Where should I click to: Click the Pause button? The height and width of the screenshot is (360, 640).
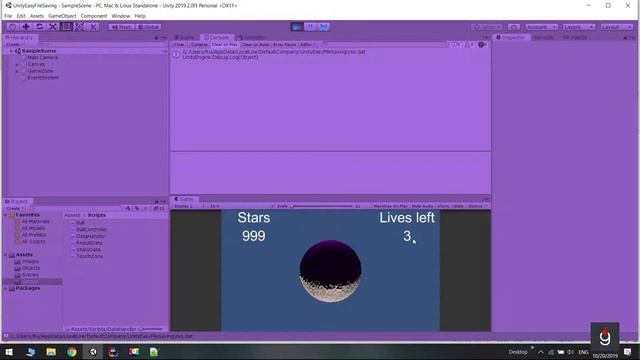(x=310, y=27)
